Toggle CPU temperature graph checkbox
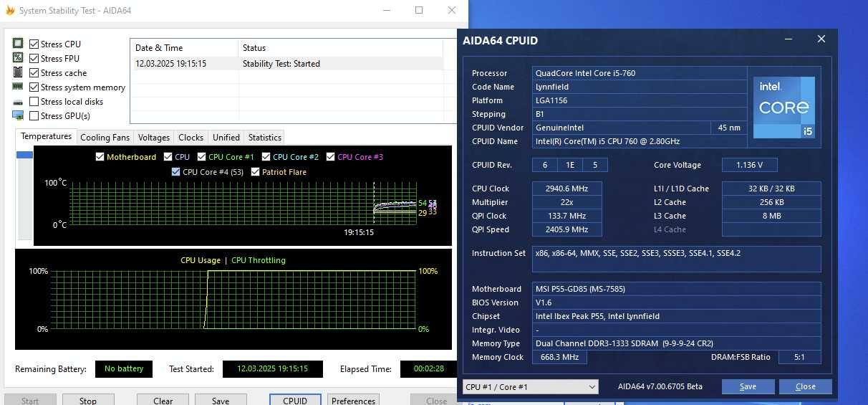 pyautogui.click(x=168, y=157)
